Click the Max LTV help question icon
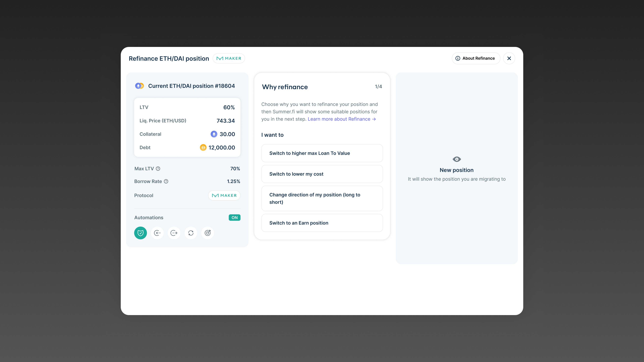The height and width of the screenshot is (362, 644). pos(158,169)
